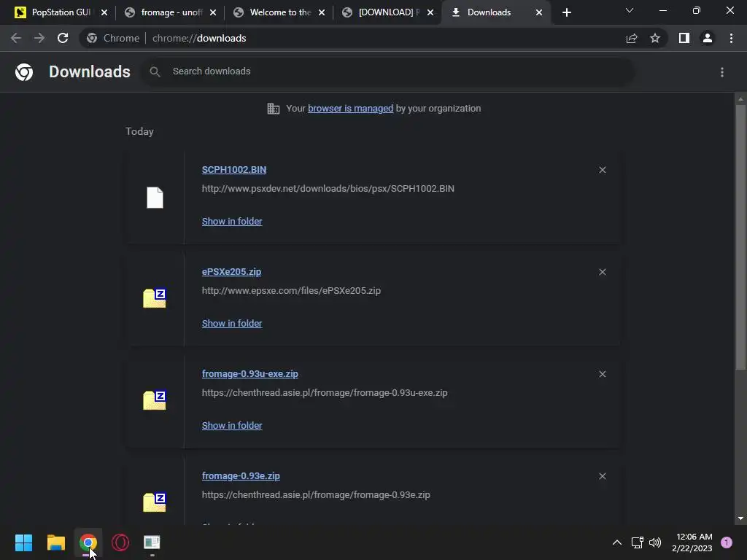Close the Downloads tab
The height and width of the screenshot is (560, 747).
[539, 12]
